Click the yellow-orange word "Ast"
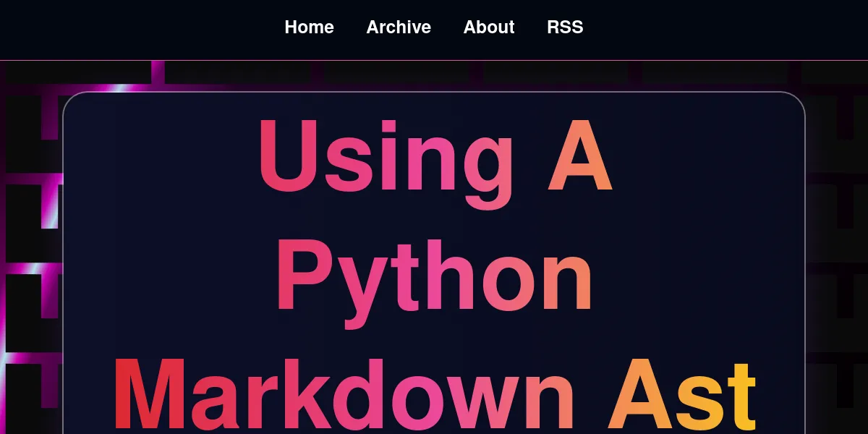 point(682,398)
